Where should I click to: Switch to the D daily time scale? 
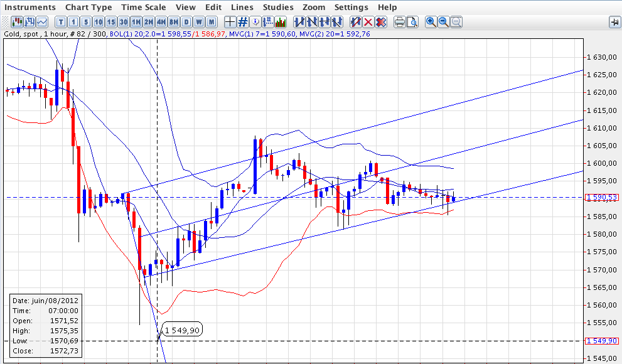(x=186, y=22)
